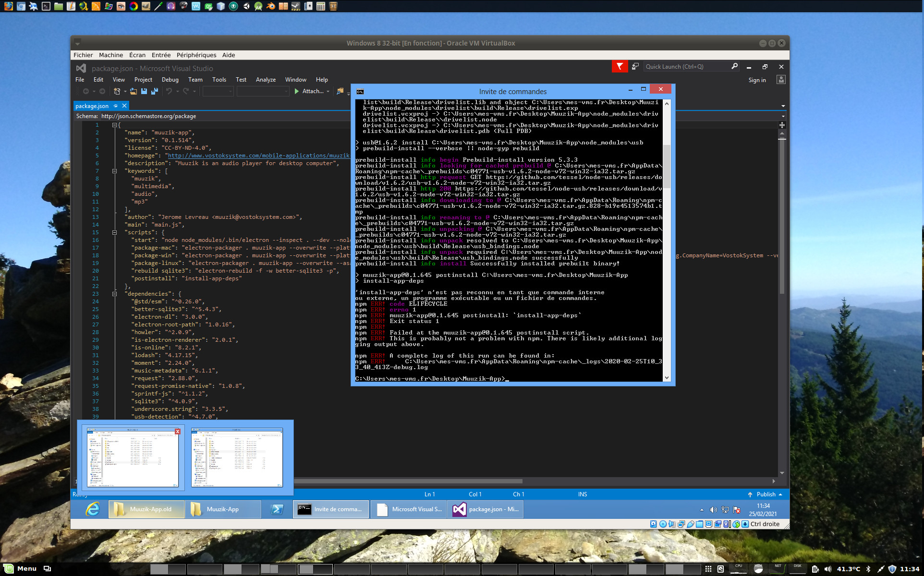Viewport: 924px width, 576px height.
Task: Open the Analyze menu in Visual Studio
Action: click(266, 80)
